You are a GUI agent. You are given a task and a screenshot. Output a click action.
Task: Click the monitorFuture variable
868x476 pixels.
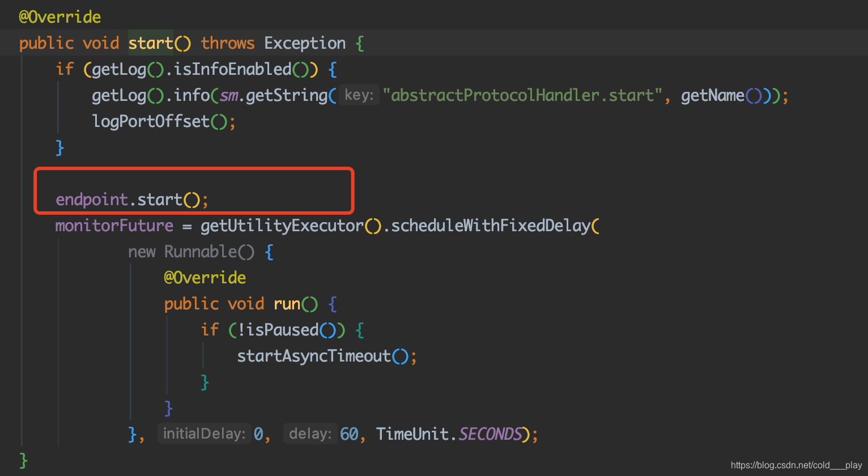[114, 226]
